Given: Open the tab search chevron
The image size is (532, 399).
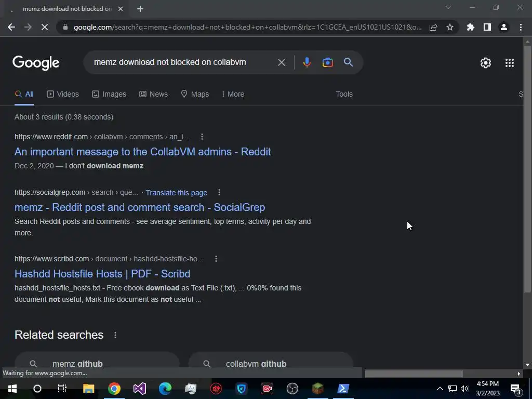Looking at the screenshot, I should (x=448, y=7).
